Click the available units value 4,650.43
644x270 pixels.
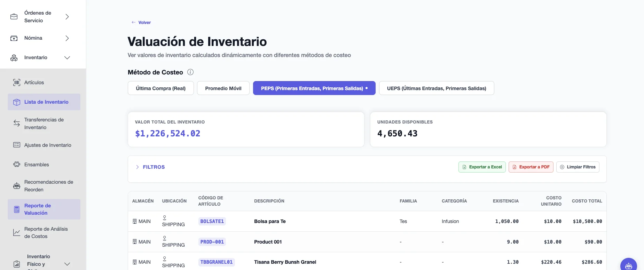coord(398,134)
